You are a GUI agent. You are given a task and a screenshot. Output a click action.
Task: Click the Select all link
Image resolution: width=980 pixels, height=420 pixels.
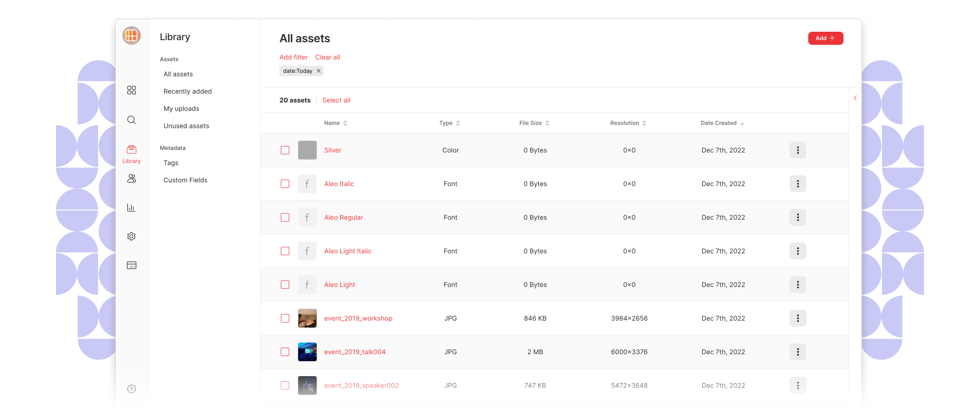tap(336, 100)
